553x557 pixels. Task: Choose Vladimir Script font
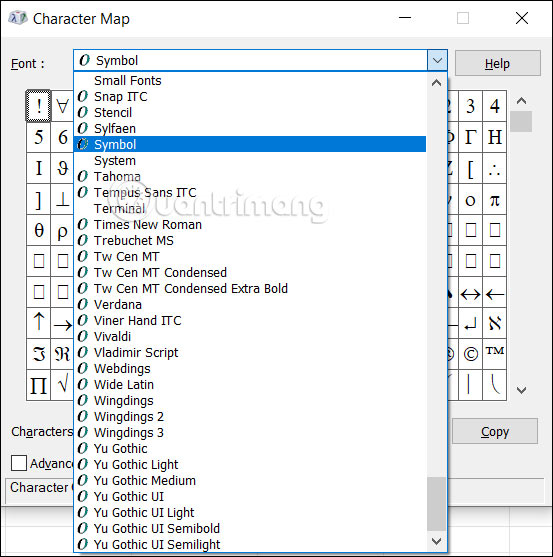coord(250,352)
